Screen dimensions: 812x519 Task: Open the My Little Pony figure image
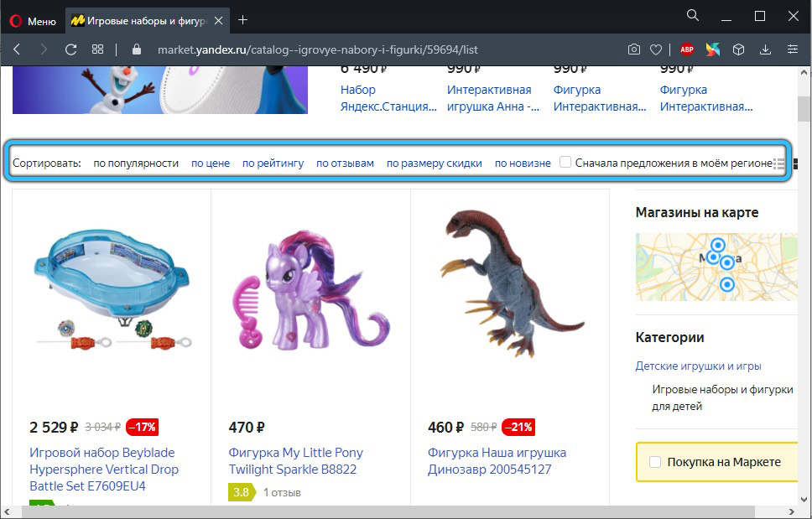click(x=311, y=292)
